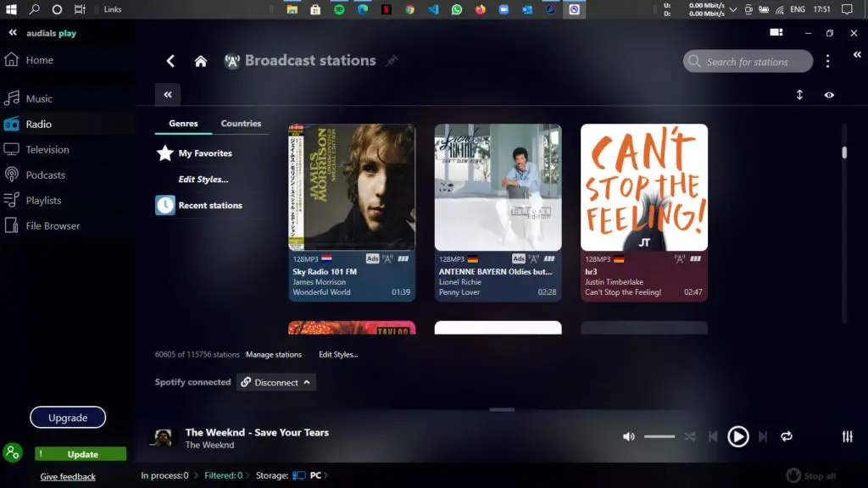Click signal bars icon on hr3 card
Screen dimensions: 868x488
click(x=695, y=259)
